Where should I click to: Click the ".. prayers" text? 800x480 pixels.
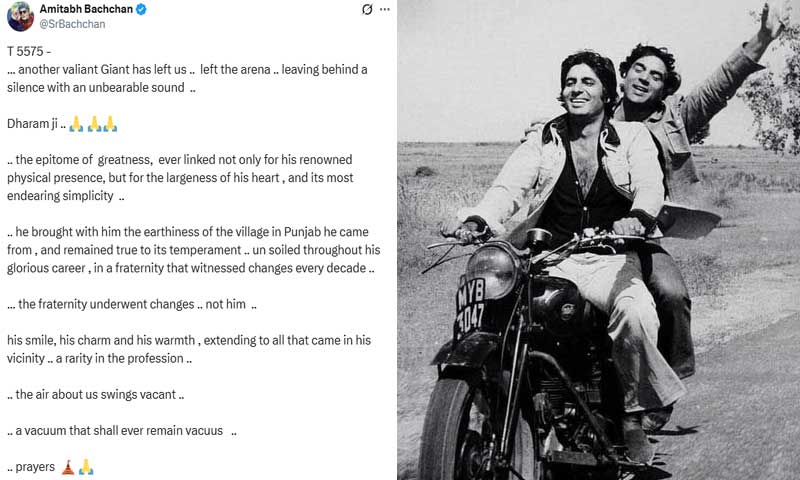(x=31, y=466)
